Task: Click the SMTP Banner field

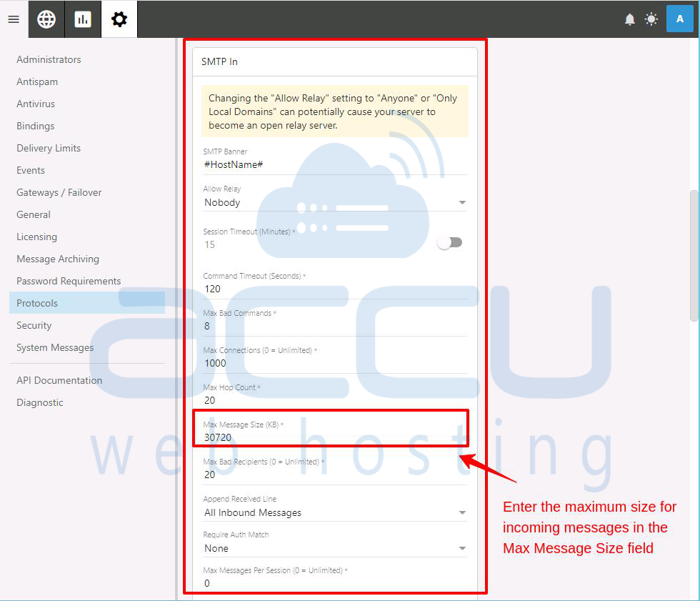Action: 335,165
